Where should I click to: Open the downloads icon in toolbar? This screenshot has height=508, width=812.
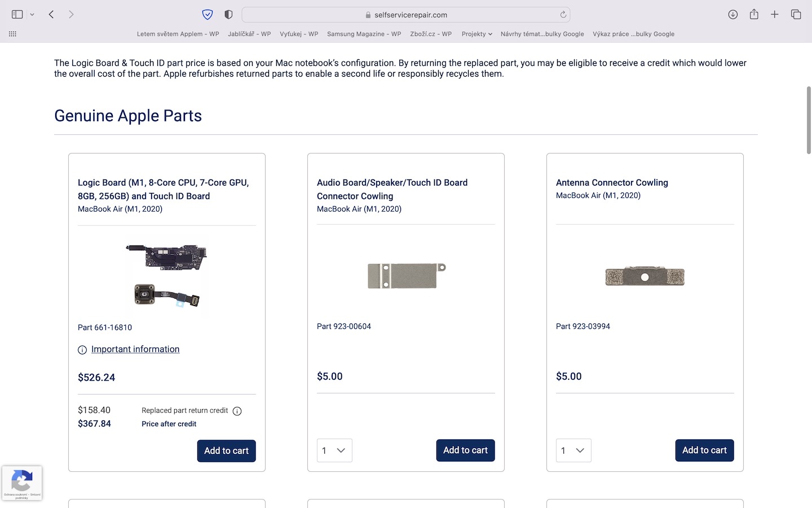click(732, 15)
